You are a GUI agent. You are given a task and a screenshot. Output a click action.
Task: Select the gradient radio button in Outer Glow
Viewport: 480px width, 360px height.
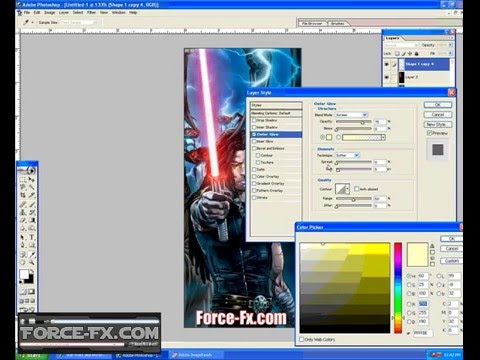(338, 137)
